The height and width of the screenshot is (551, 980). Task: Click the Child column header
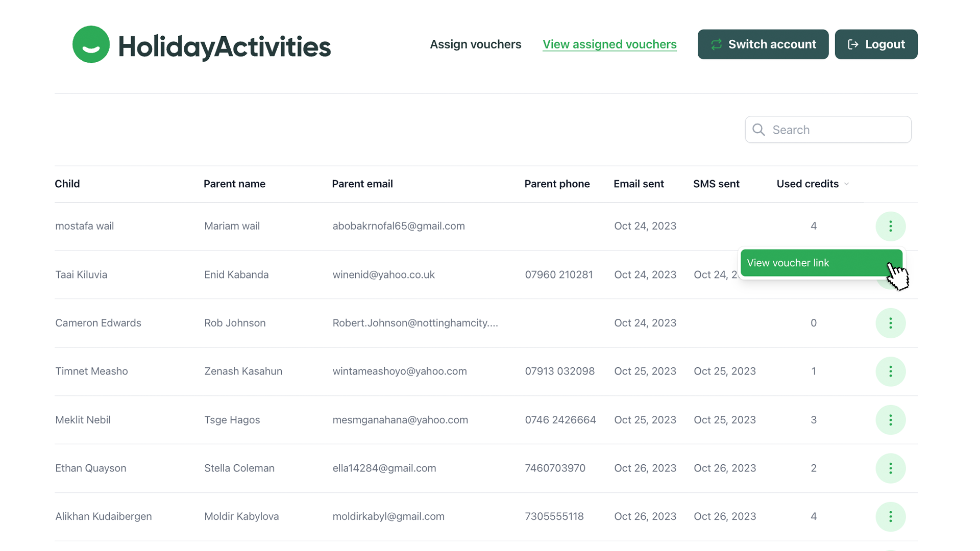pos(67,184)
